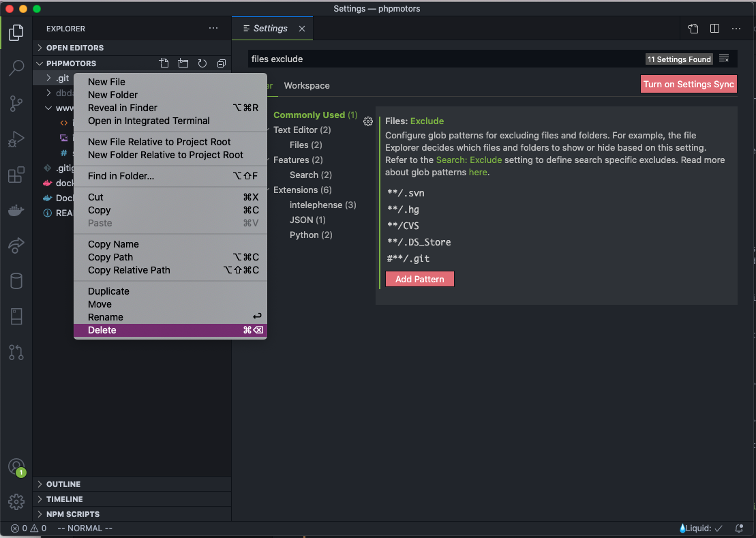The image size is (756, 538).
Task: Choose New File from context menu
Action: (x=170, y=82)
